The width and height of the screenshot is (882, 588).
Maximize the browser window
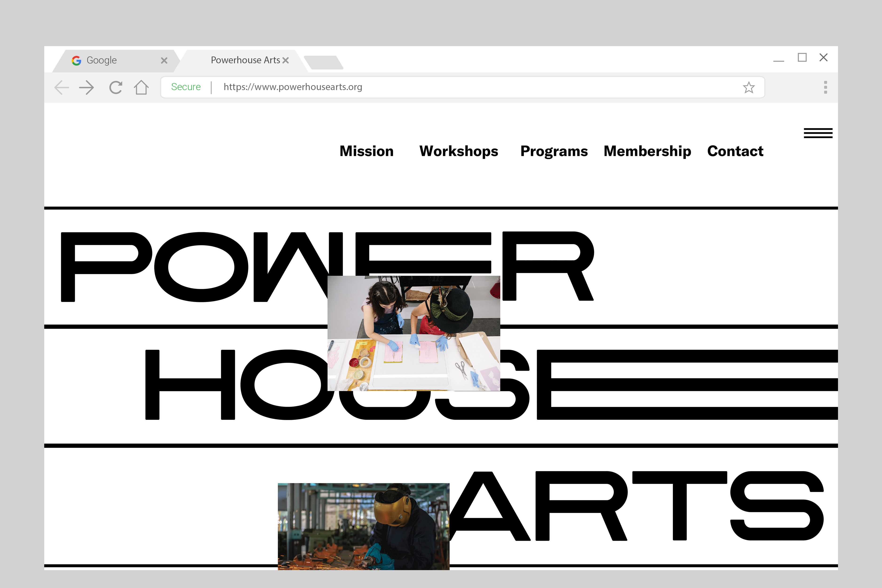[802, 57]
